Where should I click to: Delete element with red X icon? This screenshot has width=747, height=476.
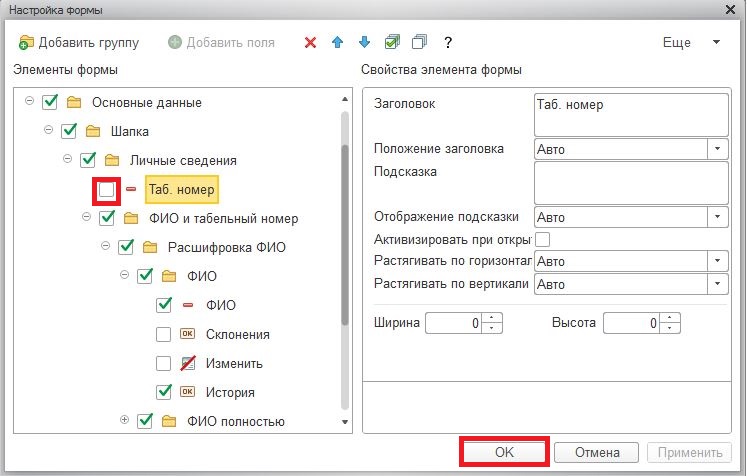coord(310,43)
